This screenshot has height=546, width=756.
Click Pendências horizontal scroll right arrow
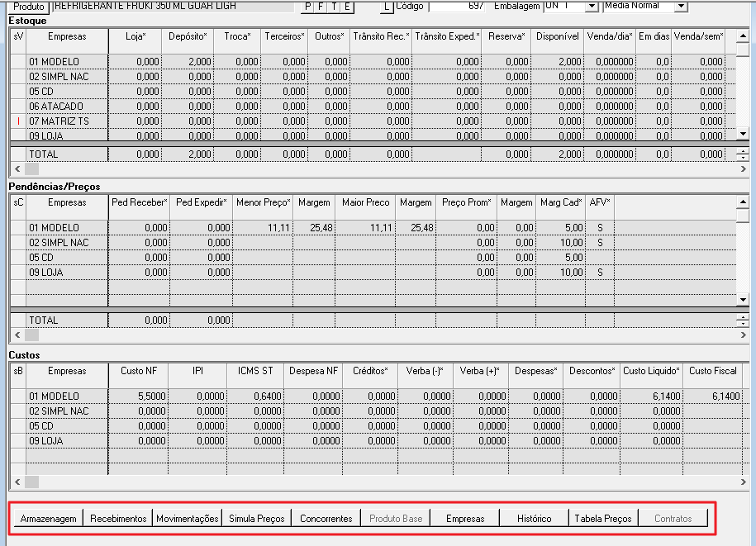point(743,335)
